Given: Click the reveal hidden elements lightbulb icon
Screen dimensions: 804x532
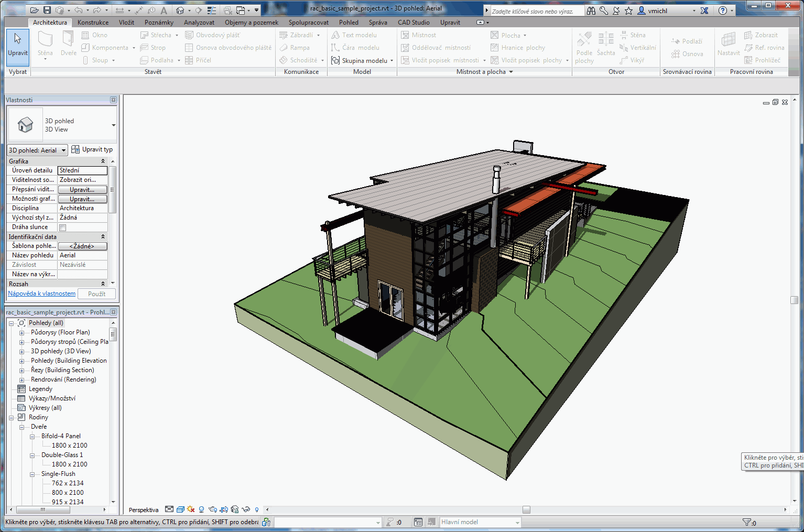Looking at the screenshot, I should [x=257, y=509].
